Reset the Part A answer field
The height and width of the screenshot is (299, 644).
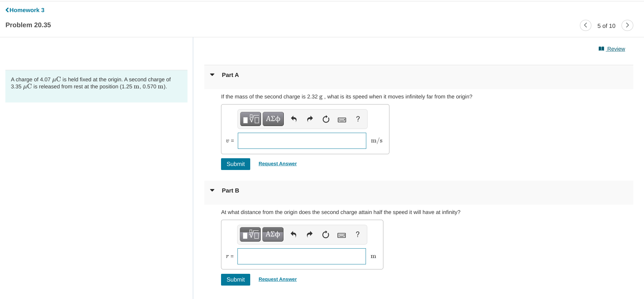point(326,119)
